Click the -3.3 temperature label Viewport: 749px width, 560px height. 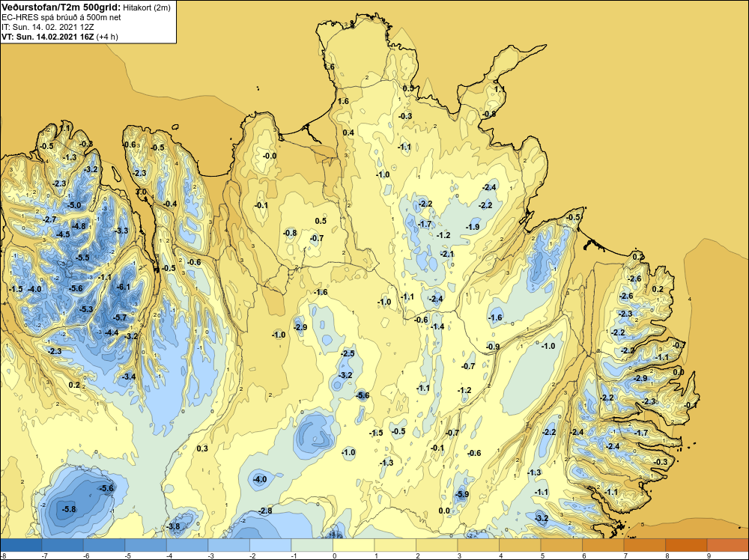121,231
